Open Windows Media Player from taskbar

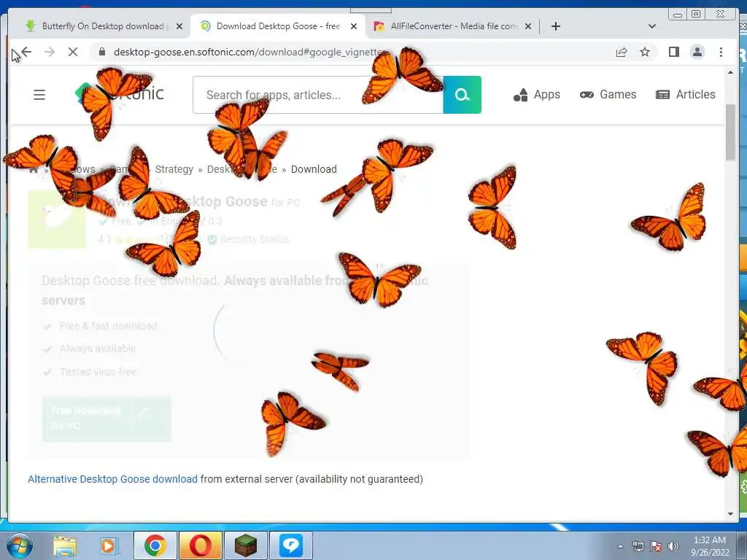click(109, 545)
